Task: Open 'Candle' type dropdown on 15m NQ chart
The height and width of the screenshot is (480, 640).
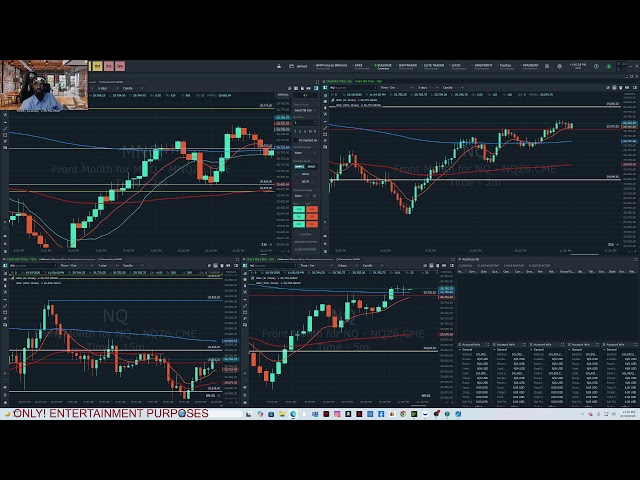Action: [x=133, y=266]
